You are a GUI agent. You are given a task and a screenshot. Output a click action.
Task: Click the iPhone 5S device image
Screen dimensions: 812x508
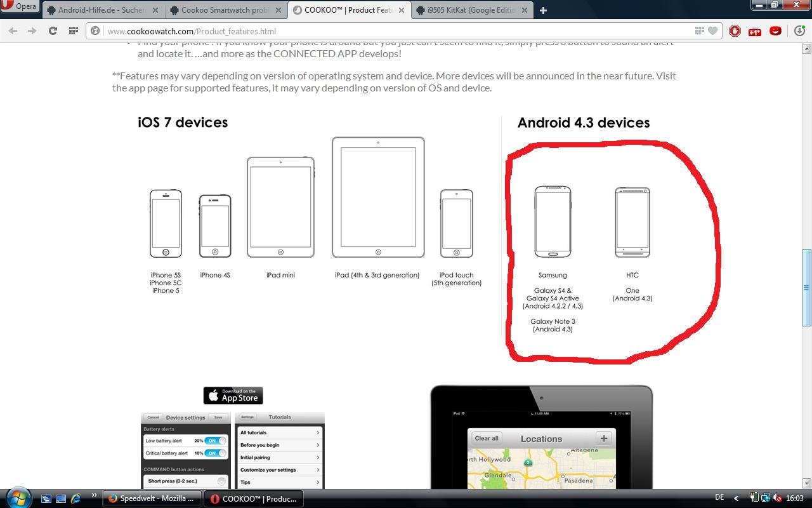[166, 224]
